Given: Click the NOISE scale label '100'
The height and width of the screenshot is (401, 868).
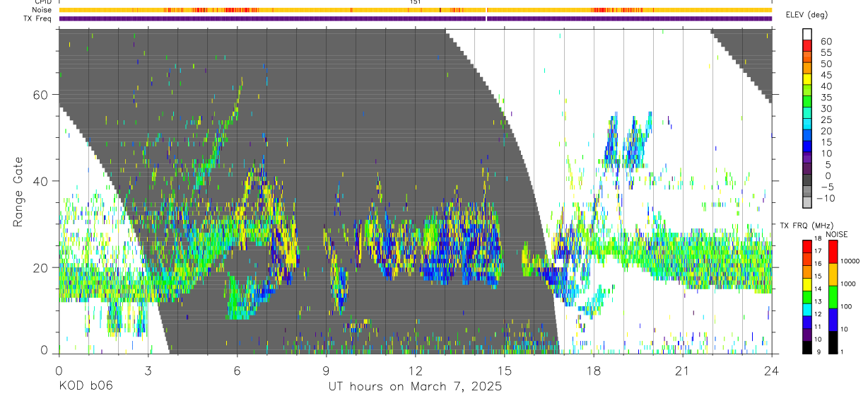Looking at the screenshot, I should point(845,306).
